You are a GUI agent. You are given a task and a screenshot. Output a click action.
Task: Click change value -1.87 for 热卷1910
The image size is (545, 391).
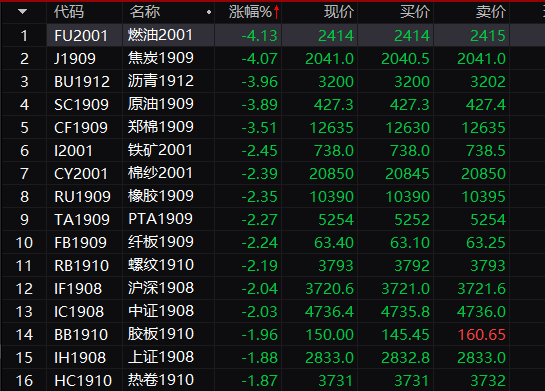[260, 381]
